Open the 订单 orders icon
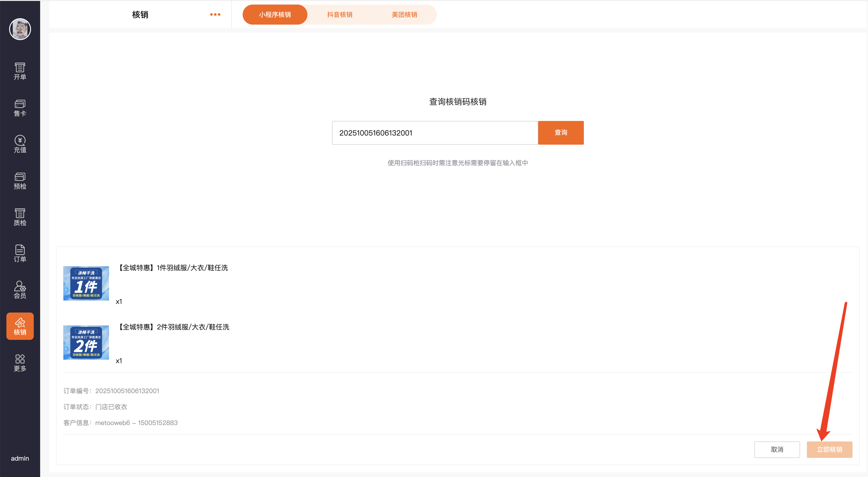Viewport: 868px width, 477px height. point(20,254)
